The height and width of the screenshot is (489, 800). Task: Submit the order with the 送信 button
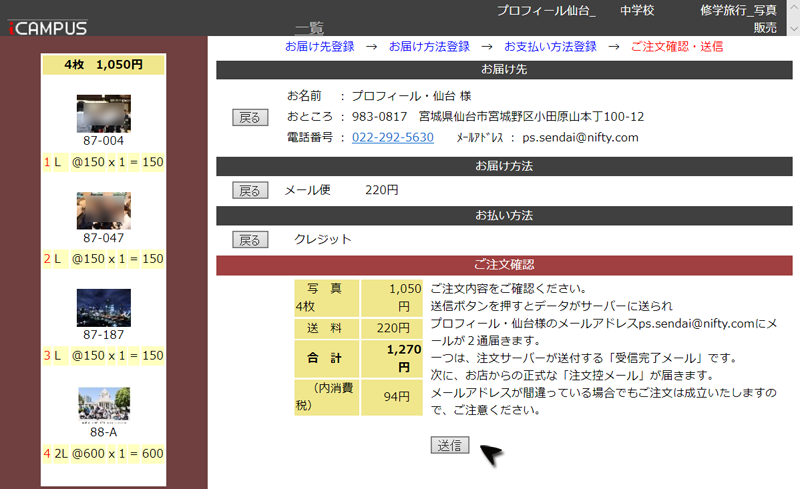tap(450, 445)
